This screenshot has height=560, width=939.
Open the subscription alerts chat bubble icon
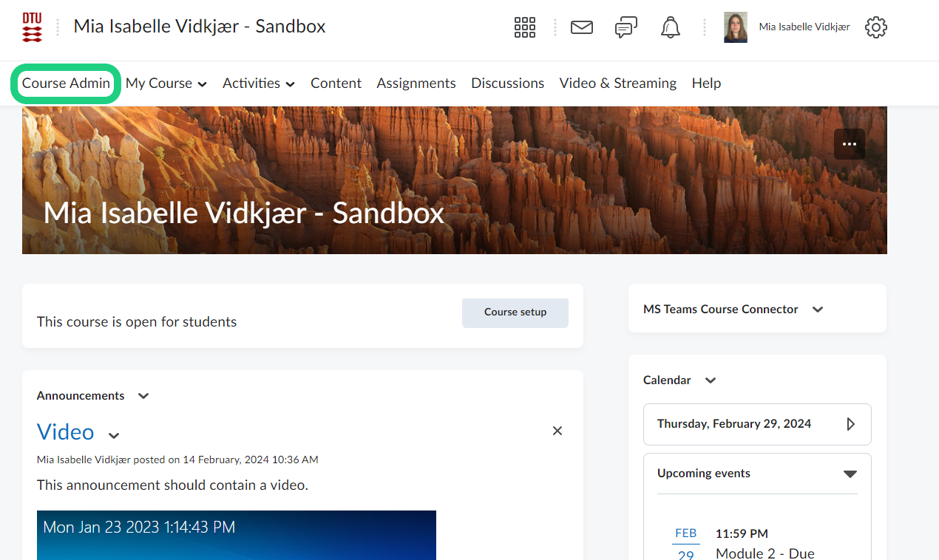(626, 27)
